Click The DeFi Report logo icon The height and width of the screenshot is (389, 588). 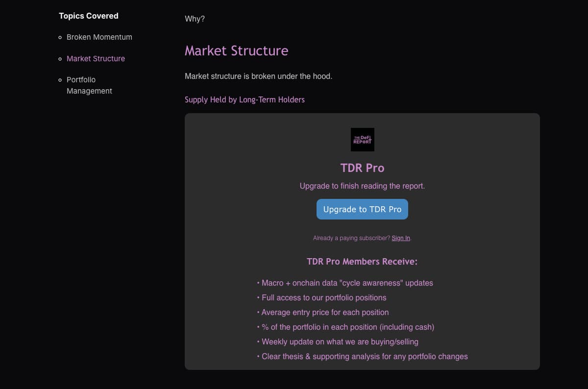tap(362, 139)
